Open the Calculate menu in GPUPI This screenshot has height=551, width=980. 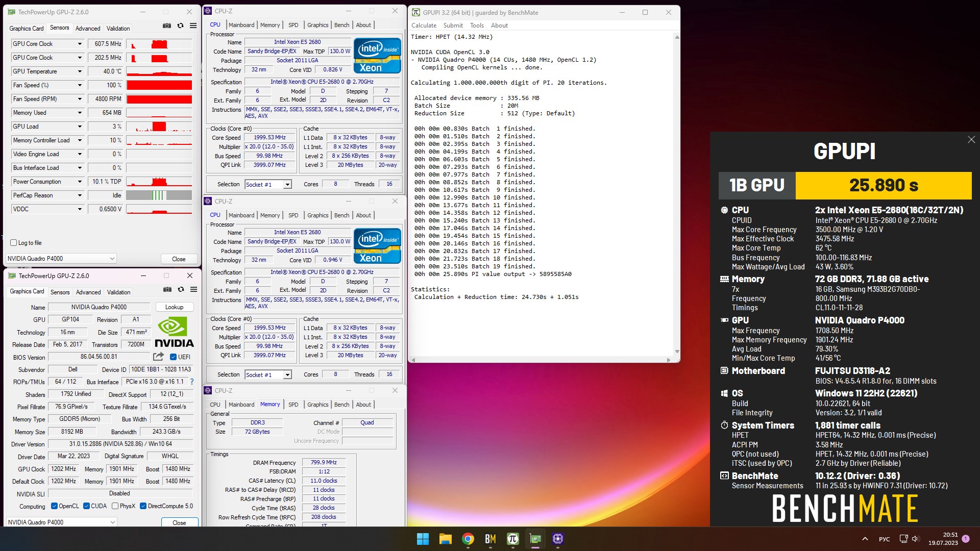coord(424,26)
